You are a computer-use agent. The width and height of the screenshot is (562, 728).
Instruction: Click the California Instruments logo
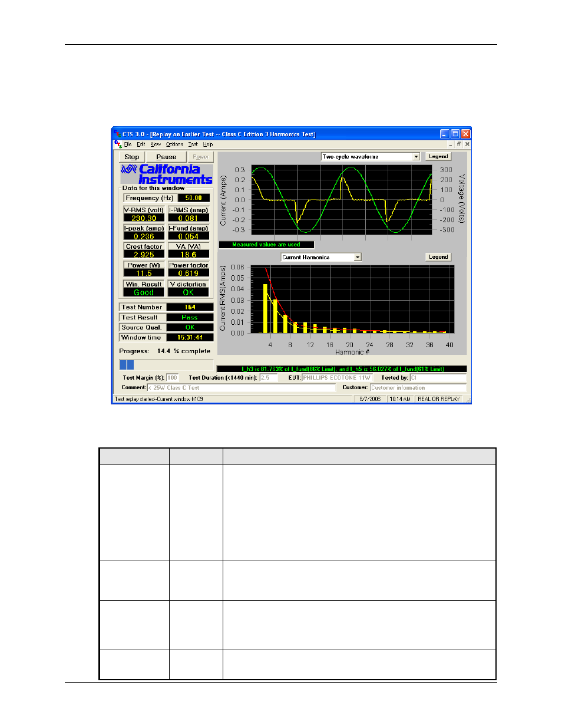(x=167, y=174)
